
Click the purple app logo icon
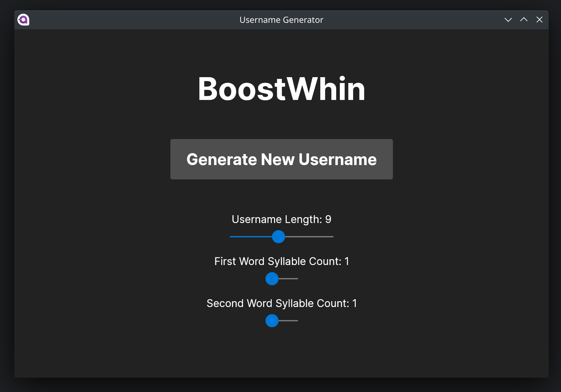point(23,20)
